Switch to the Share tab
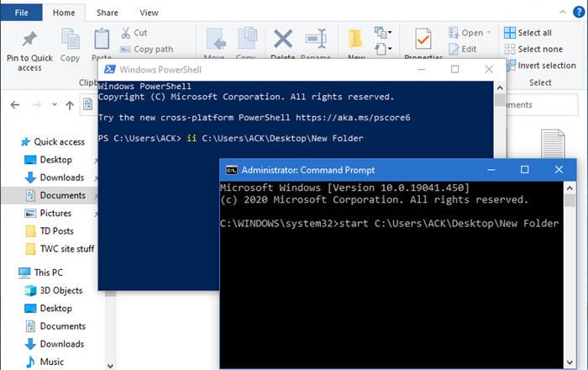 pos(108,13)
